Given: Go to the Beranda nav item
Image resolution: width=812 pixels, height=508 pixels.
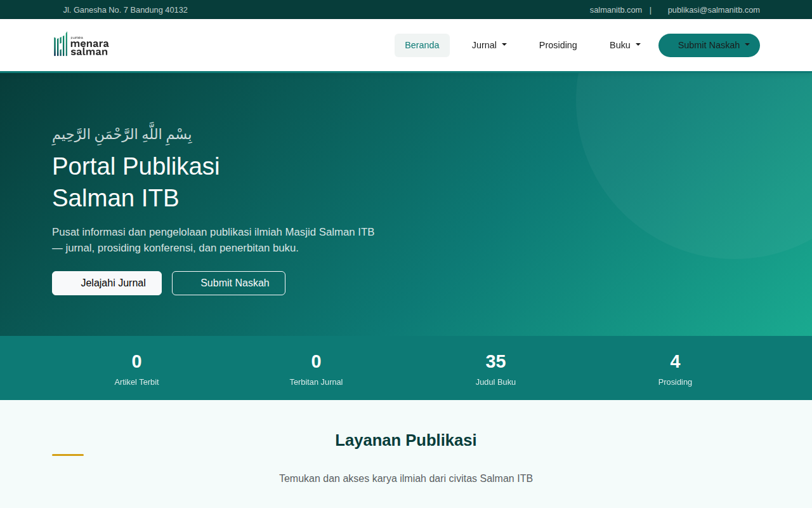Looking at the screenshot, I should tap(422, 45).
